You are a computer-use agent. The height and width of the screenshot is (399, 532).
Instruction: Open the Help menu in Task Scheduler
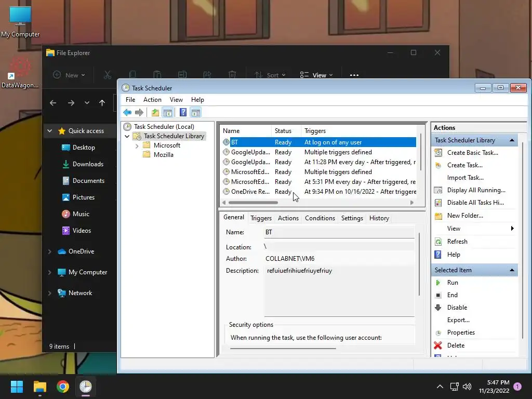197,100
